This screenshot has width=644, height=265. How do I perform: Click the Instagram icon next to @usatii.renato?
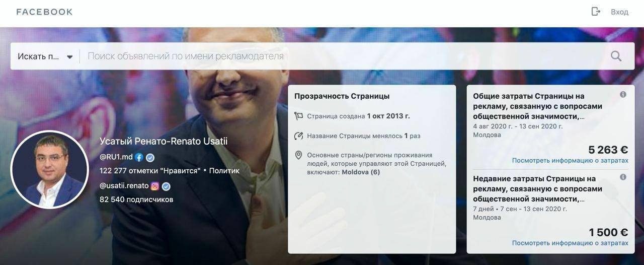[155, 186]
